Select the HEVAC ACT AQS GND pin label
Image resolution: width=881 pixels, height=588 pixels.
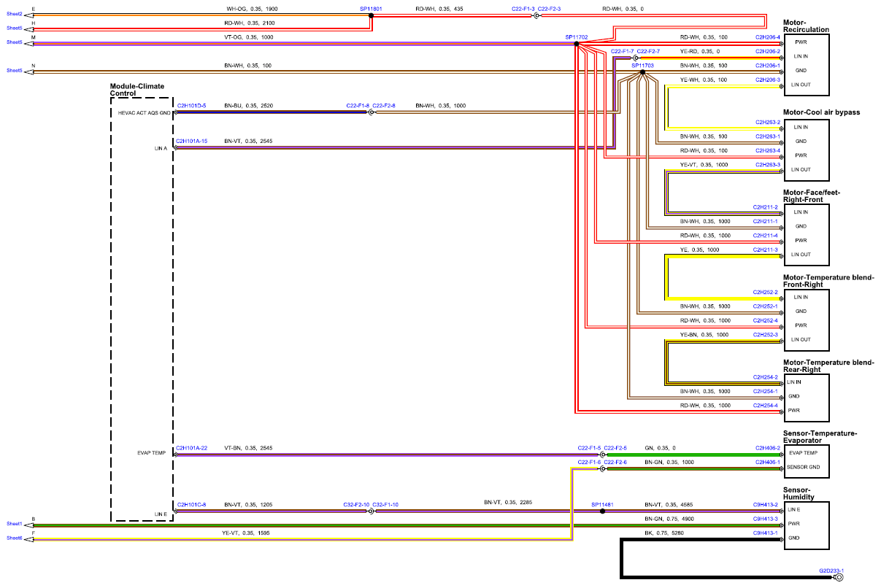pos(144,113)
